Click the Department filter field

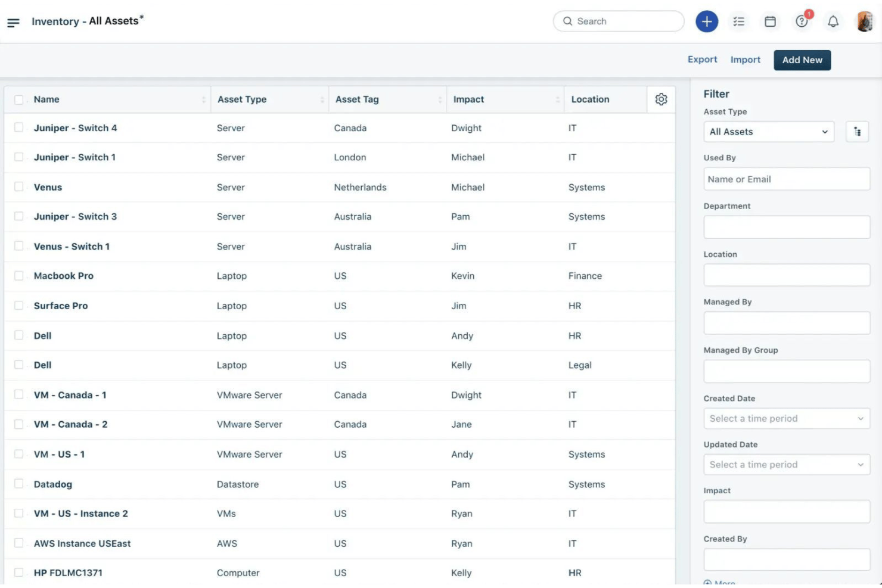(x=787, y=227)
